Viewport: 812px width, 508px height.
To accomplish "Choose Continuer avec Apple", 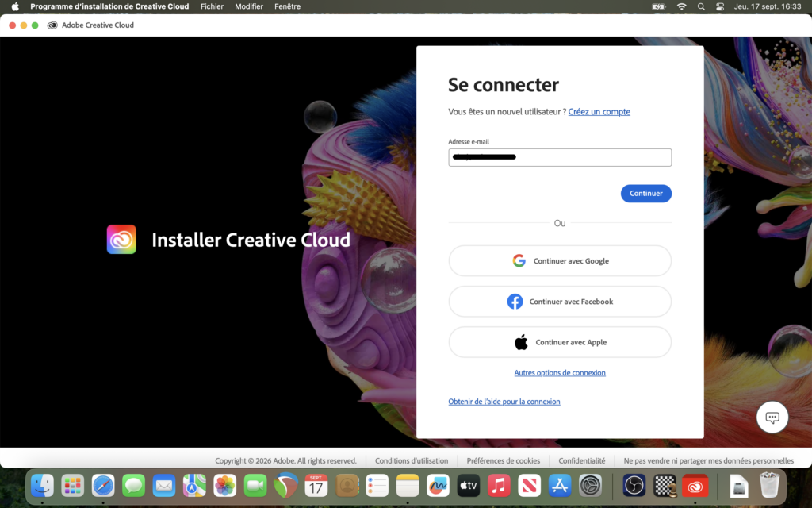I will pos(560,342).
